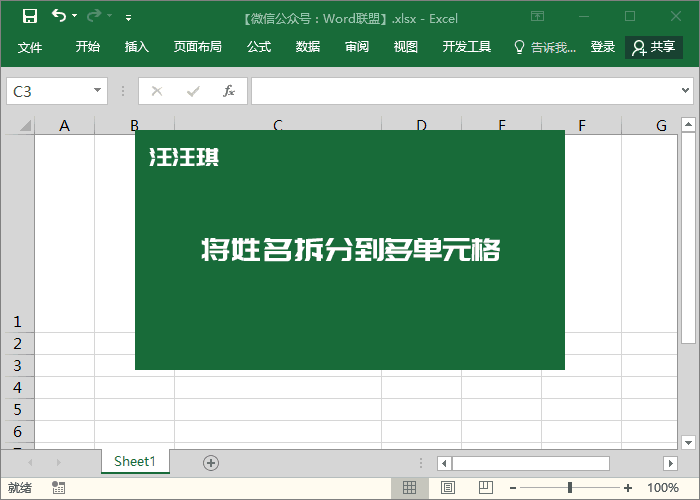Switch to the 视图 ribbon tab

(x=405, y=46)
